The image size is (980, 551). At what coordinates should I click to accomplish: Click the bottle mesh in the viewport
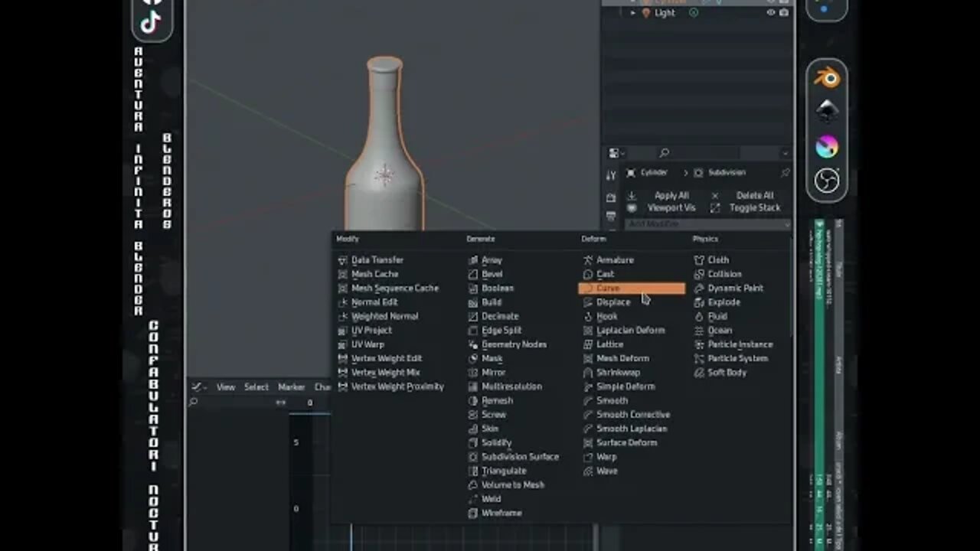(x=385, y=145)
